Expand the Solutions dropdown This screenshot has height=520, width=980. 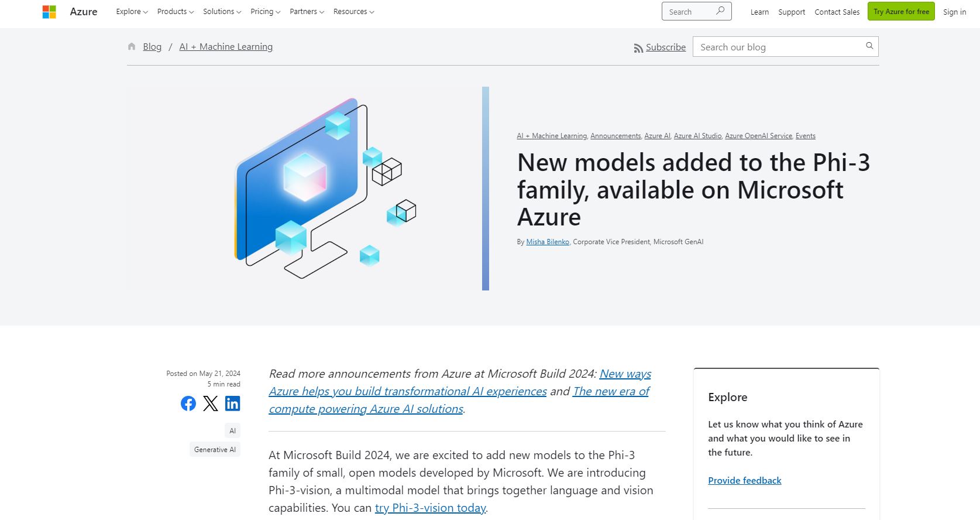222,12
